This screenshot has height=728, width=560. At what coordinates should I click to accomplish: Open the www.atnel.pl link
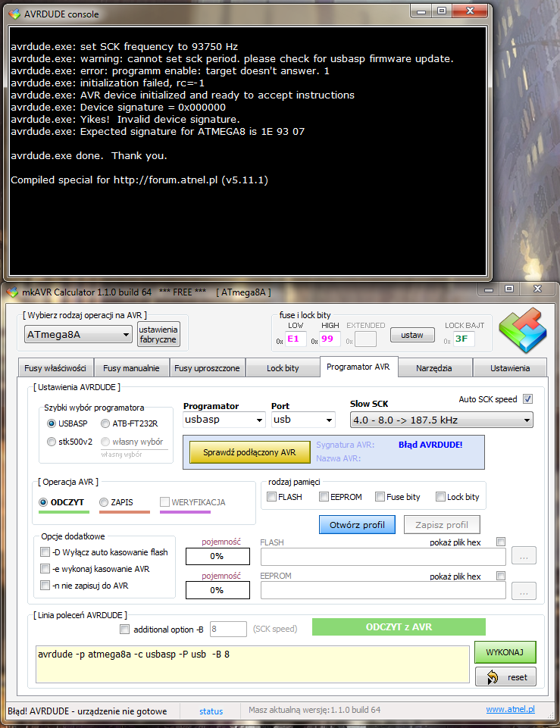click(x=510, y=709)
